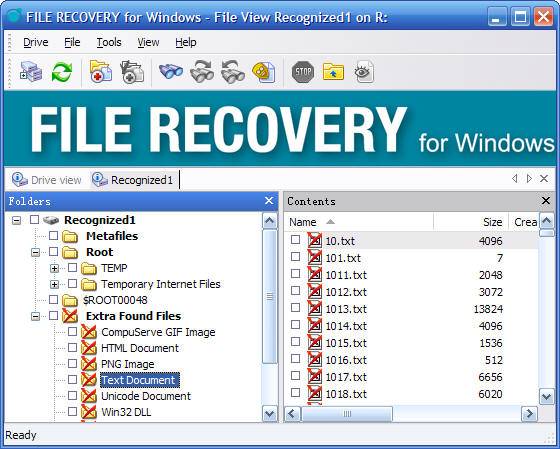Check the Metafiles folder checkbox

54,235
